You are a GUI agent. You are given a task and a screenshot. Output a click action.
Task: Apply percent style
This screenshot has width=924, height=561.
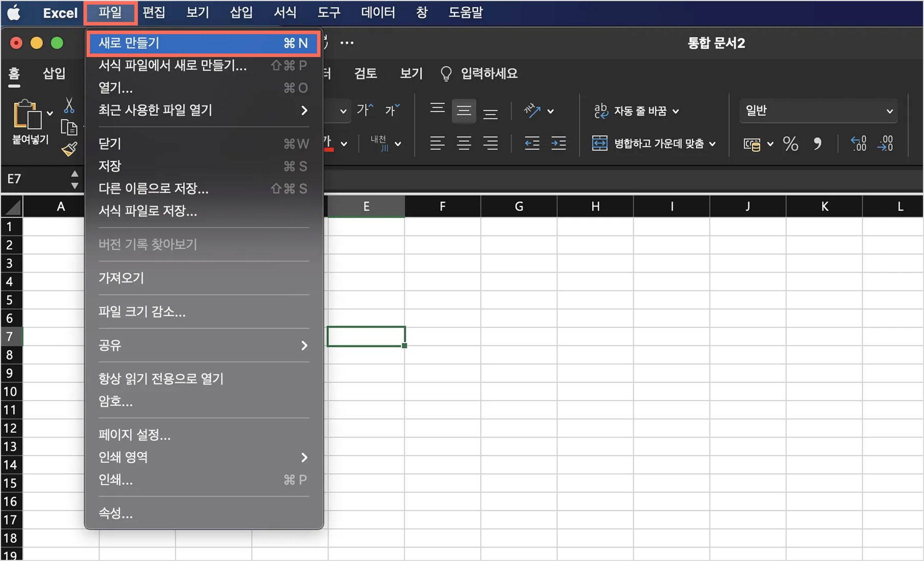pos(790,144)
